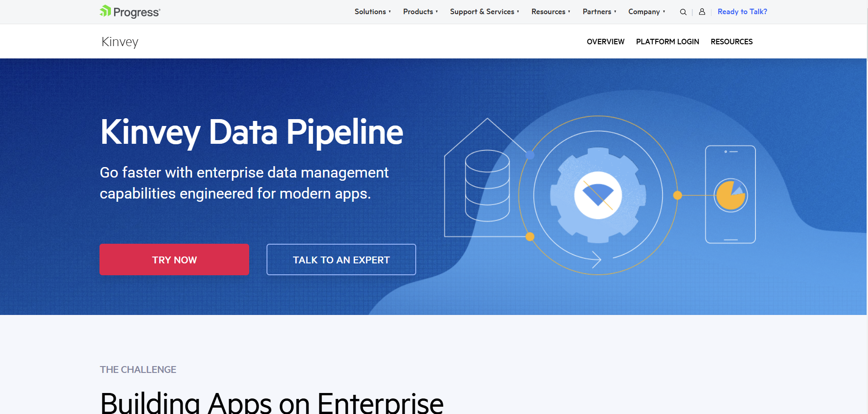Viewport: 868px width, 414px height.
Task: Click the Kinvey product title link
Action: [x=120, y=42]
